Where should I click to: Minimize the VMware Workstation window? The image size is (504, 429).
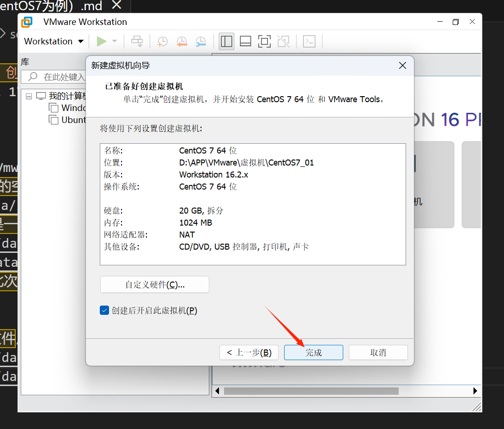tap(440, 22)
